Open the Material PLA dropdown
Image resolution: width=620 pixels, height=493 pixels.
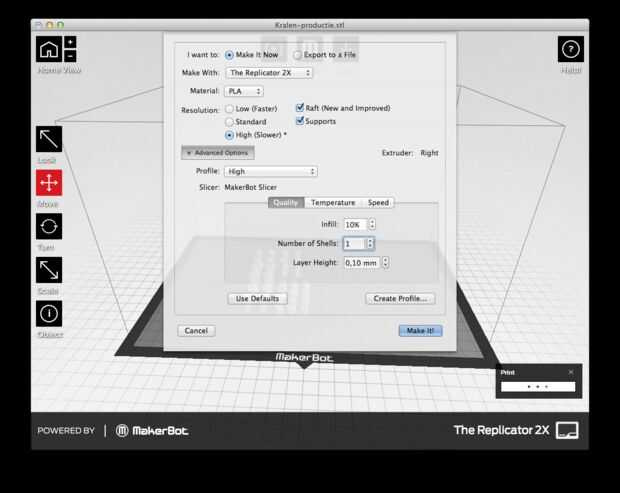click(244, 91)
